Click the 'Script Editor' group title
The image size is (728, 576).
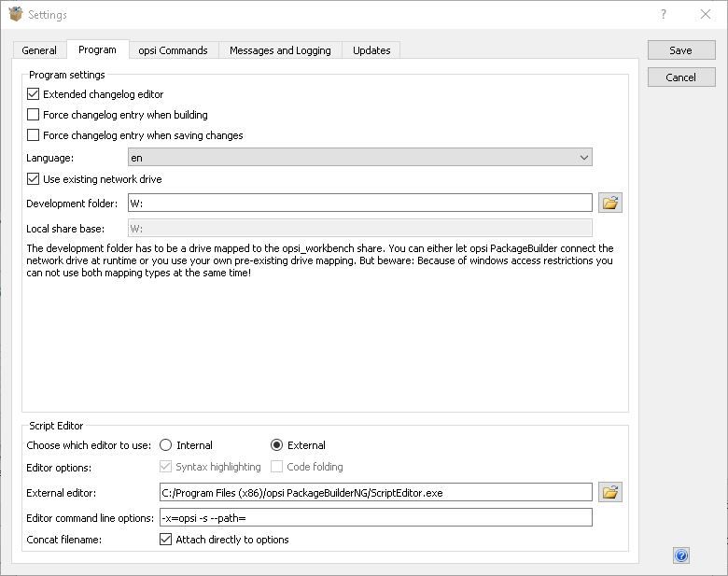tap(56, 426)
